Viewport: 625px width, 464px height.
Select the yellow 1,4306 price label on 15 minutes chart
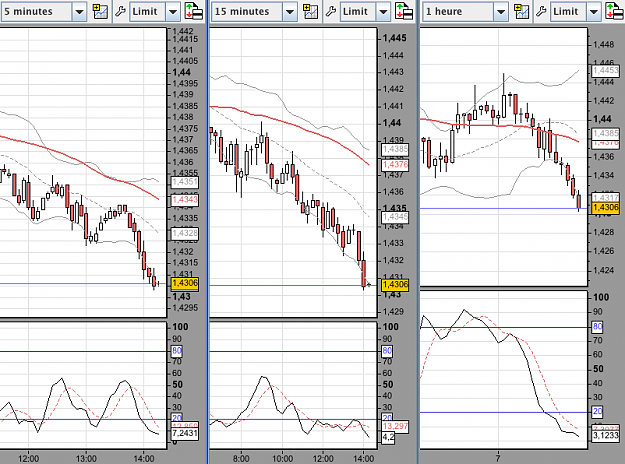point(395,285)
